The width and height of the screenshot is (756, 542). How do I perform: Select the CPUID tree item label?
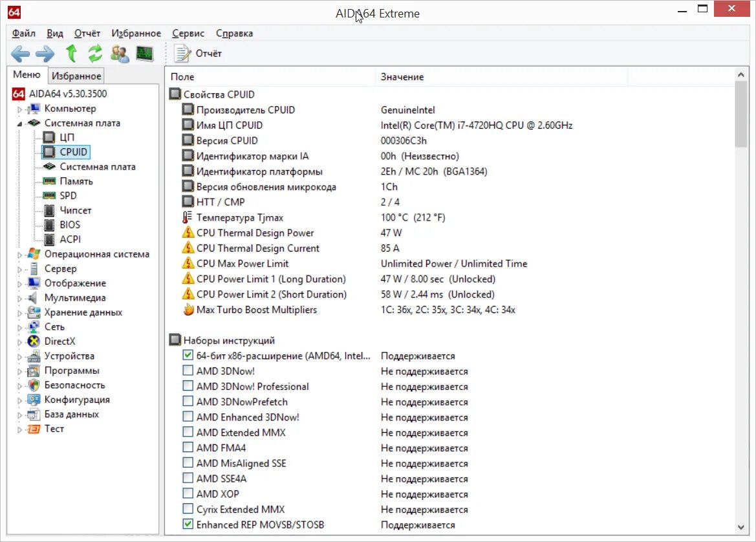click(73, 152)
